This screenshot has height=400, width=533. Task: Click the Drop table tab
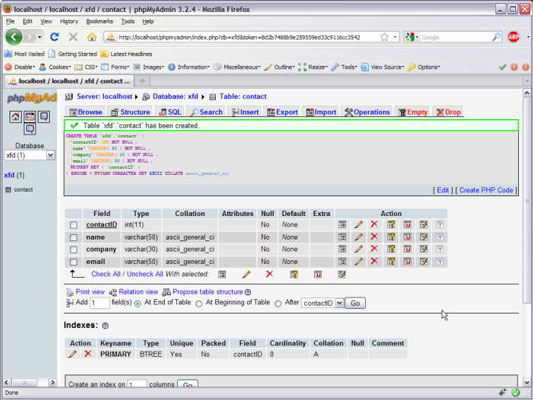[x=449, y=112]
